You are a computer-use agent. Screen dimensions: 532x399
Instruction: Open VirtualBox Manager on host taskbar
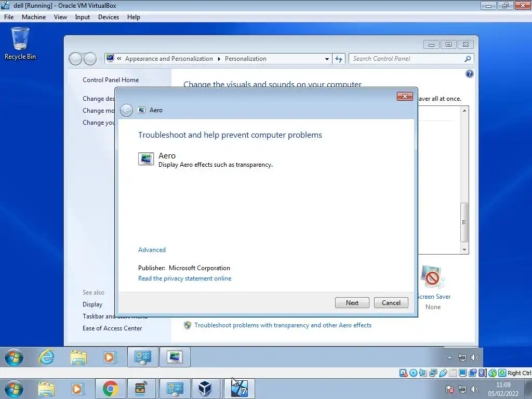tap(205, 389)
